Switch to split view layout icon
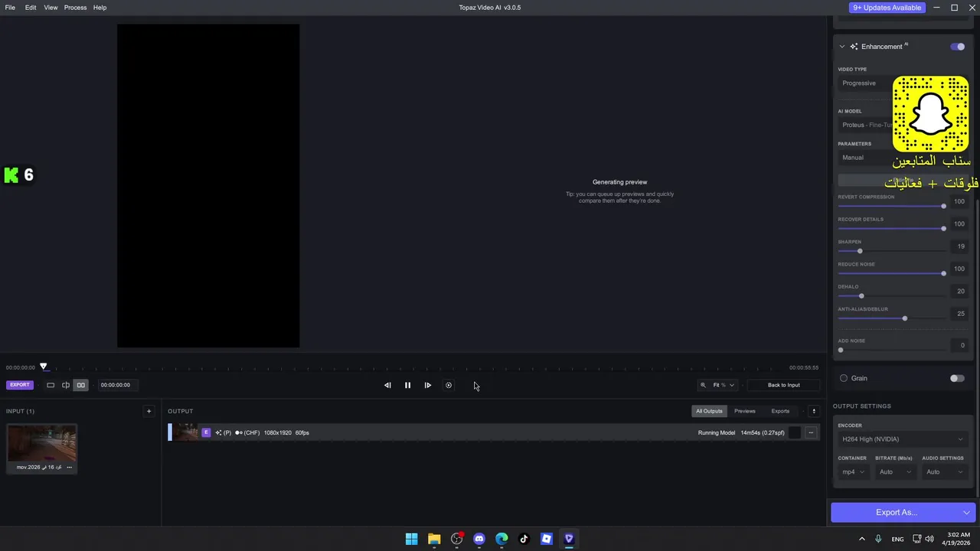The width and height of the screenshot is (980, 551). coord(66,385)
